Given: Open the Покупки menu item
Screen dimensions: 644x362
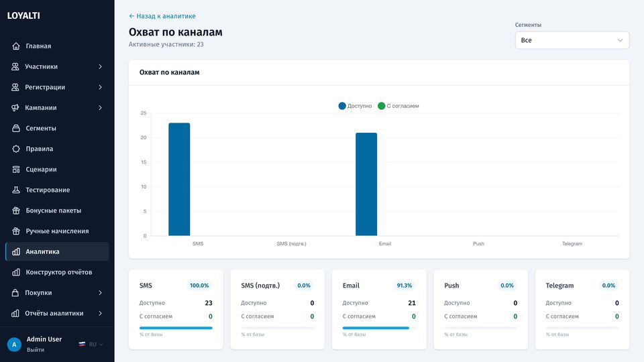Looking at the screenshot, I should [x=57, y=293].
